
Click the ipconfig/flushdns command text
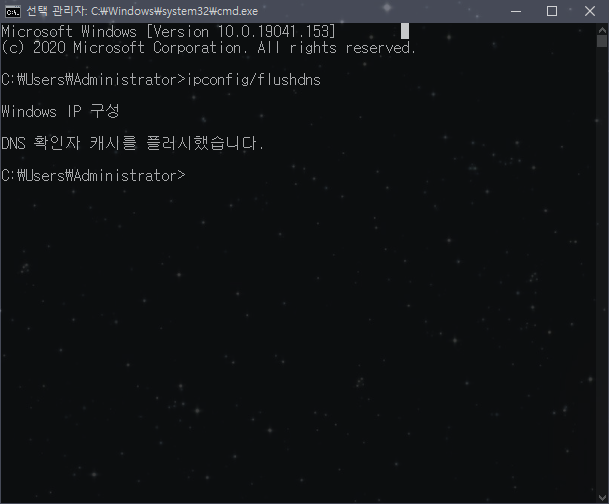click(x=254, y=80)
